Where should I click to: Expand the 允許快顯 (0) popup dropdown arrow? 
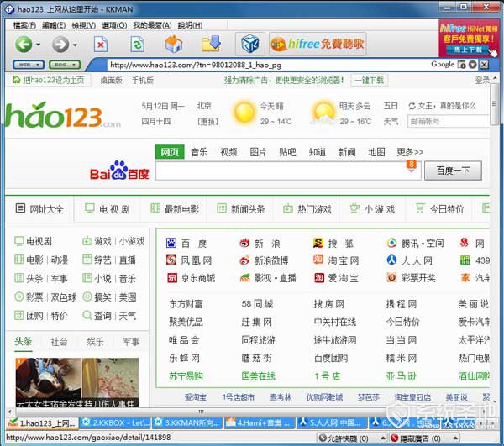[x=383, y=438]
